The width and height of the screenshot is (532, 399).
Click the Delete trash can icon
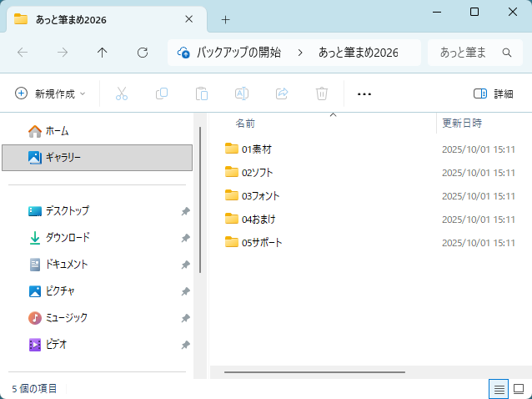322,94
